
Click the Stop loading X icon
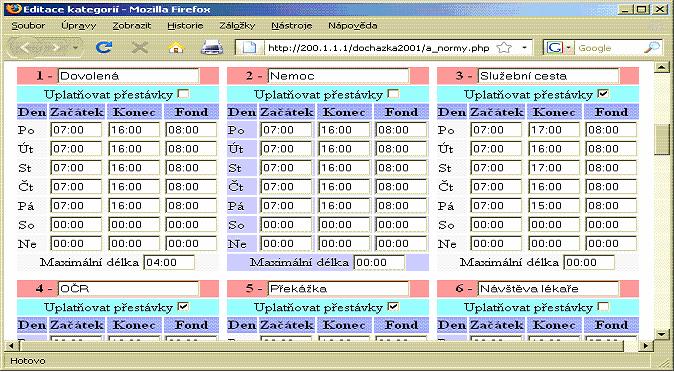click(x=140, y=47)
